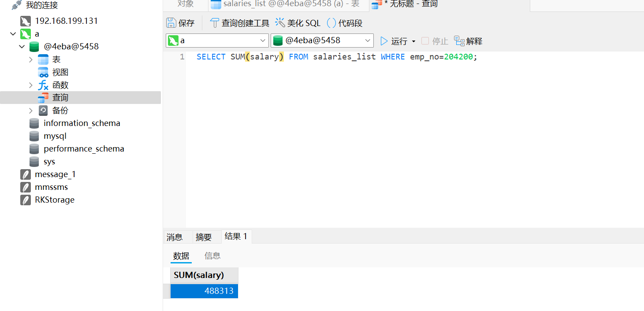
Task: Select the result cell 488313
Action: click(204, 291)
